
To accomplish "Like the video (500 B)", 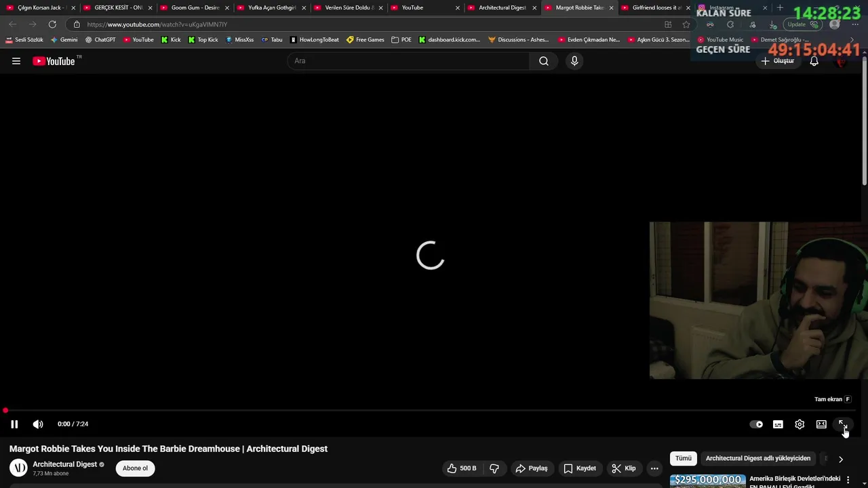I will (x=462, y=468).
